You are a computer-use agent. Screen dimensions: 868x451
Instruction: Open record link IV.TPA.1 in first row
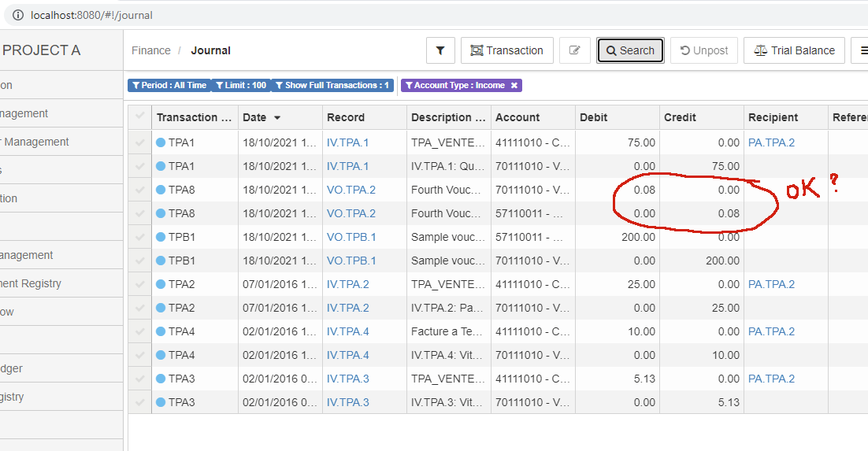[347, 142]
